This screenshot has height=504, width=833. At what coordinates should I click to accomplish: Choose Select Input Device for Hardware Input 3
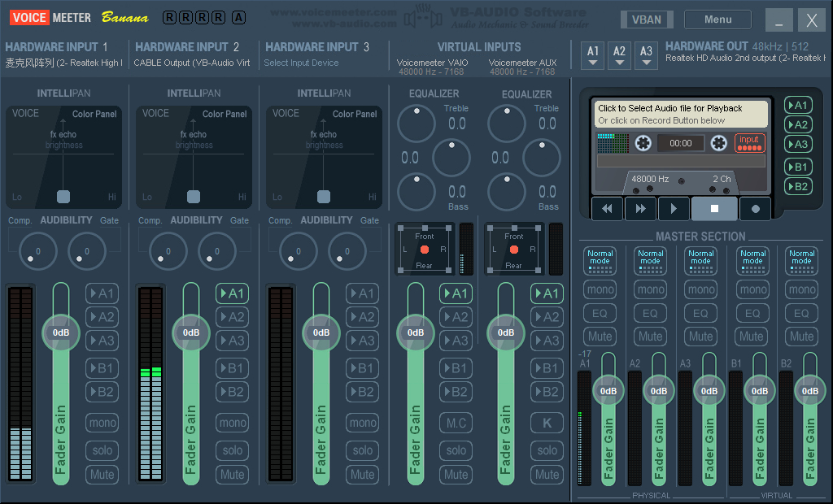tap(301, 63)
